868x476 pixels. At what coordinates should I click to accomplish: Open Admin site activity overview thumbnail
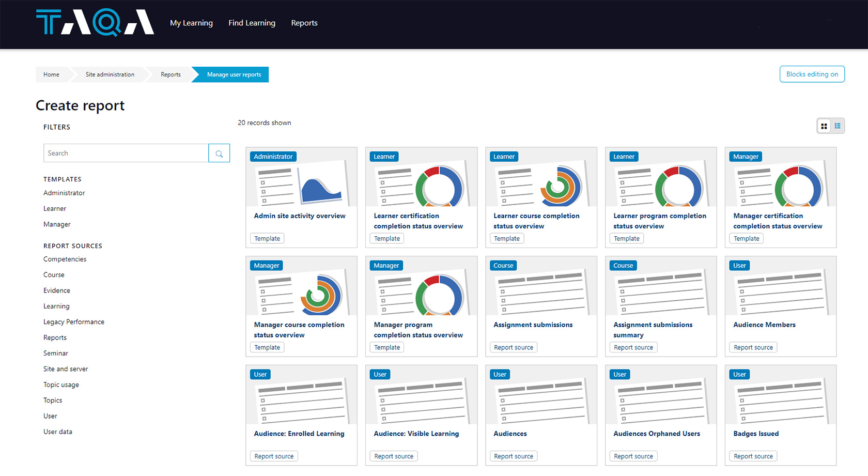click(x=302, y=185)
